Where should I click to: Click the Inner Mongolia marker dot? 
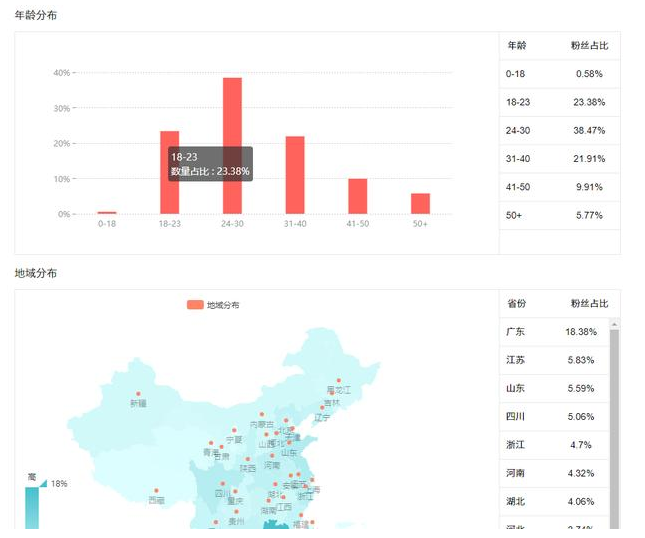pos(262,415)
